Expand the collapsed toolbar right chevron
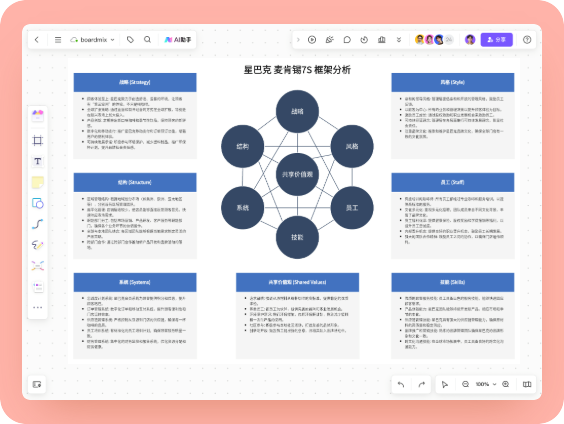The height and width of the screenshot is (424, 564). tap(298, 40)
